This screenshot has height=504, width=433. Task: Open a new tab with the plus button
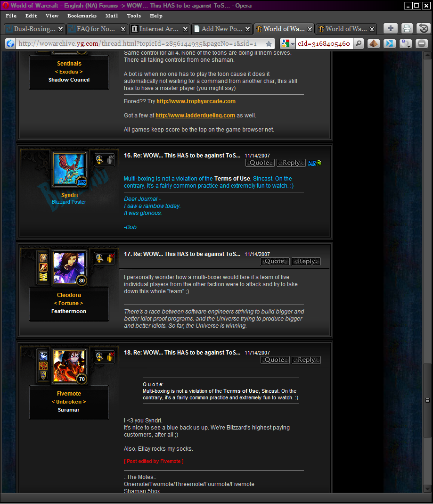pyautogui.click(x=391, y=29)
